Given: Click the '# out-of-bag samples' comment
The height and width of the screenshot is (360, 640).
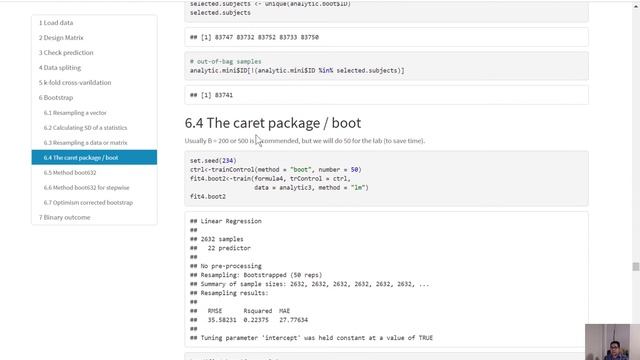Looking at the screenshot, I should click(226, 62).
